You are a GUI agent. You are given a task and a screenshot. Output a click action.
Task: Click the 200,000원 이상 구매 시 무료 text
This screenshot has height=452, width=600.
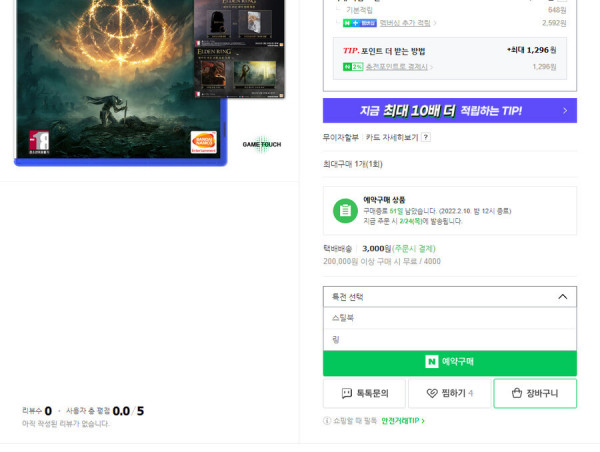pyautogui.click(x=370, y=261)
